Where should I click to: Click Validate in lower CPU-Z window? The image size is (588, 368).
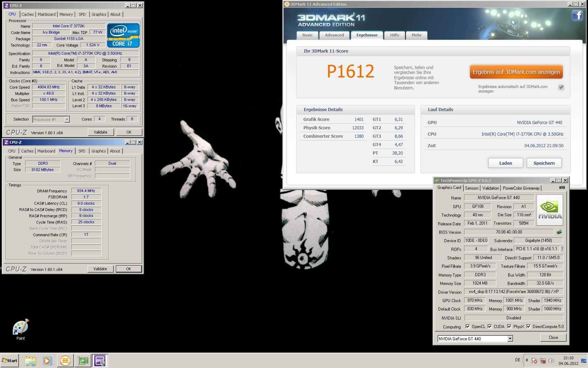100,269
